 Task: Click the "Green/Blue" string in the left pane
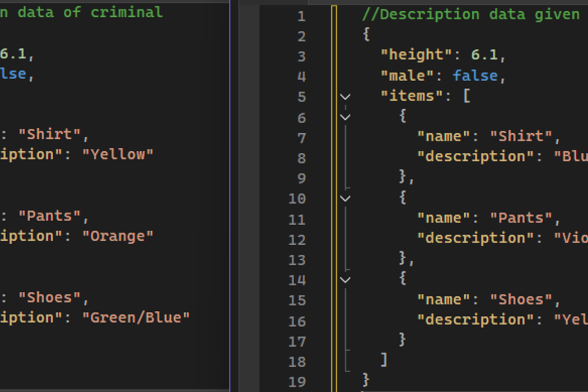[x=136, y=318]
